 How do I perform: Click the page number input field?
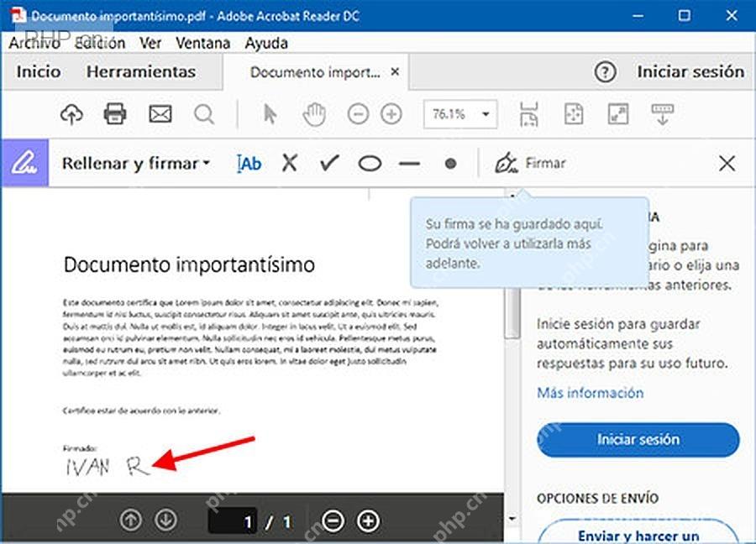(x=232, y=520)
